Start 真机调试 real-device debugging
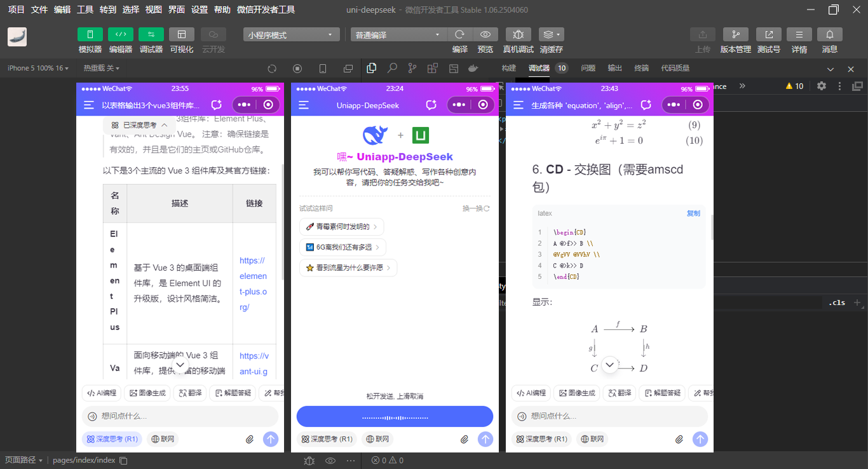Screen dimensions: 868x469 pyautogui.click(x=518, y=34)
